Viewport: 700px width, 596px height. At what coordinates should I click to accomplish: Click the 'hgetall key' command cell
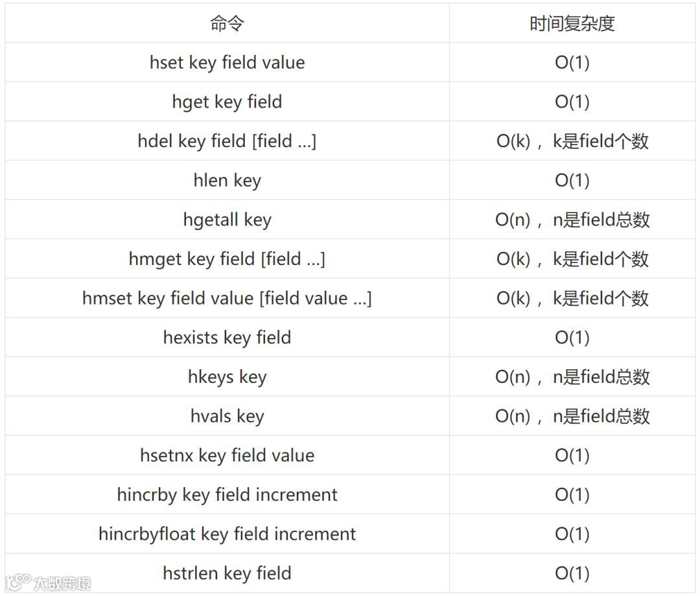(227, 220)
